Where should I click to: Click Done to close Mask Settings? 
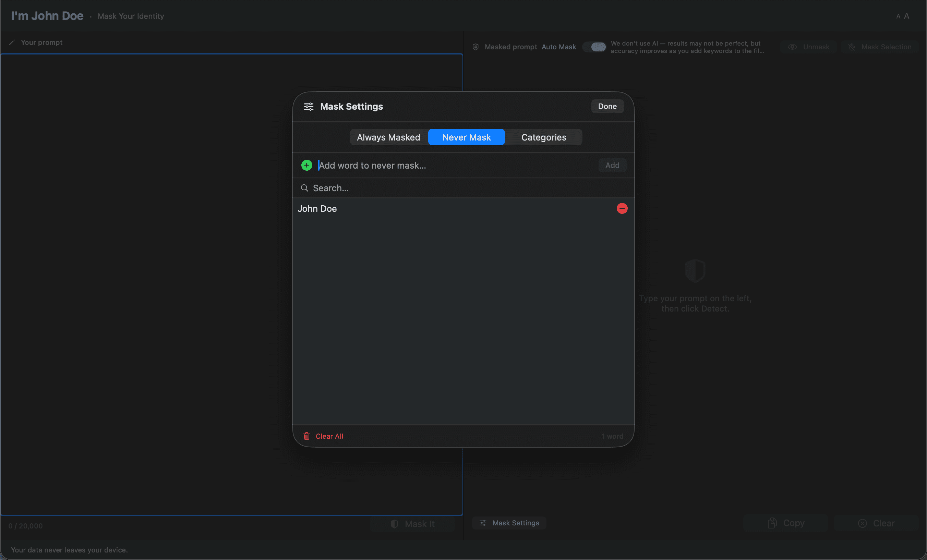point(607,106)
